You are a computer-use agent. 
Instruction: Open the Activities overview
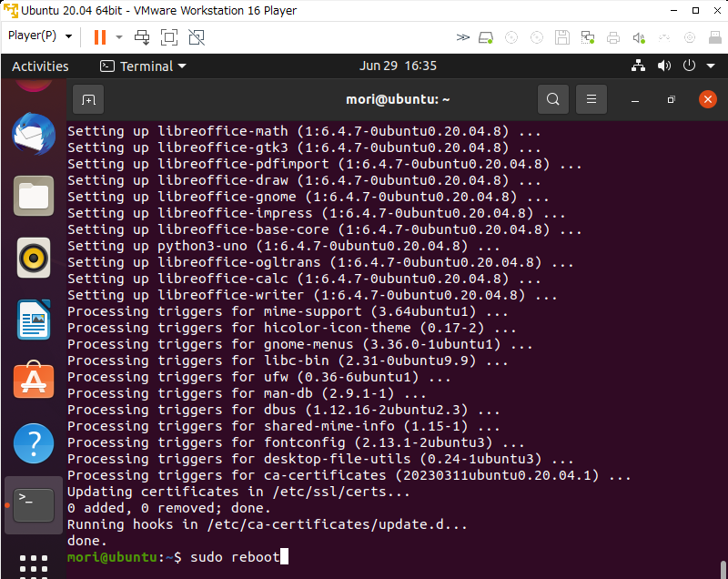(x=40, y=66)
